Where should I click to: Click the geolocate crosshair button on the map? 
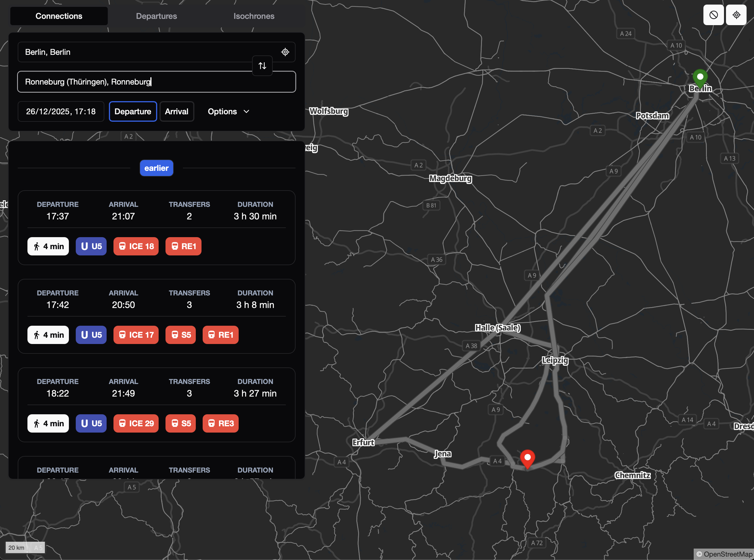[x=736, y=15]
